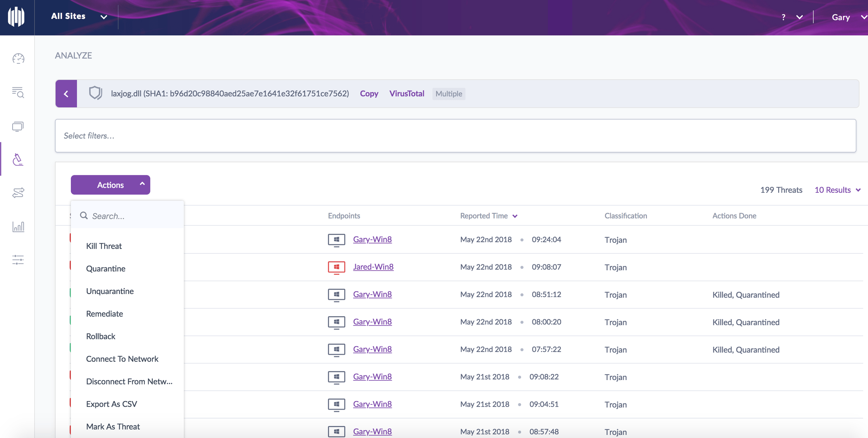Select Remediate from Actions menu

[x=104, y=314]
